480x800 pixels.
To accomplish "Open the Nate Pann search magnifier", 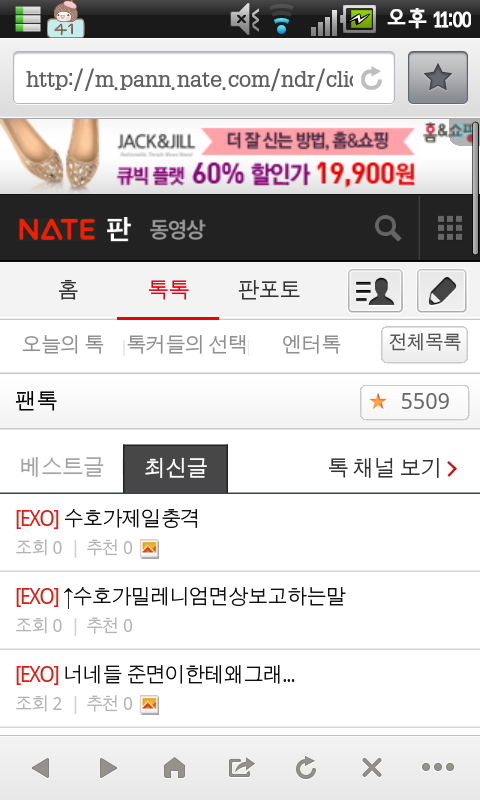I will coord(388,228).
